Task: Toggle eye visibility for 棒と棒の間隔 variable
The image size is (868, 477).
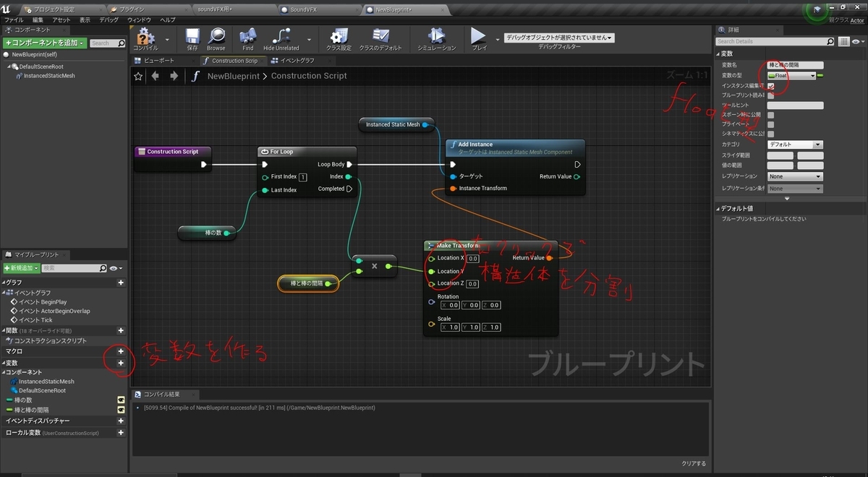Action: (x=121, y=410)
